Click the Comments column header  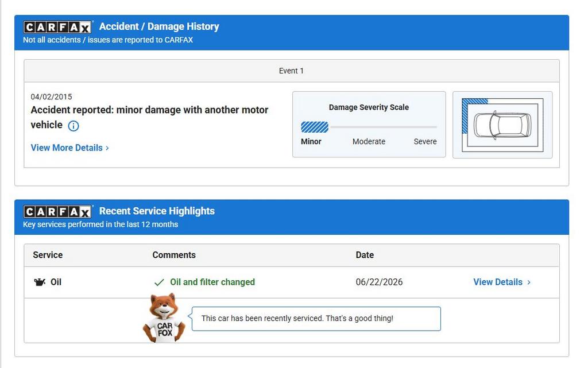click(x=174, y=255)
